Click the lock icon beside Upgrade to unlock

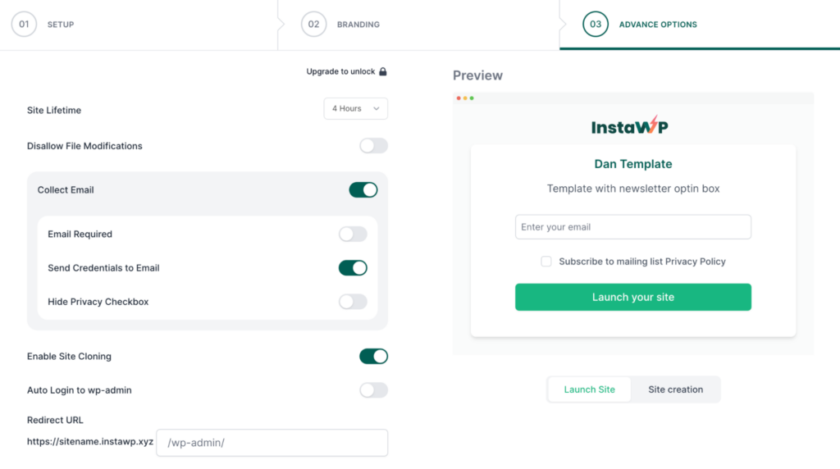pos(382,71)
